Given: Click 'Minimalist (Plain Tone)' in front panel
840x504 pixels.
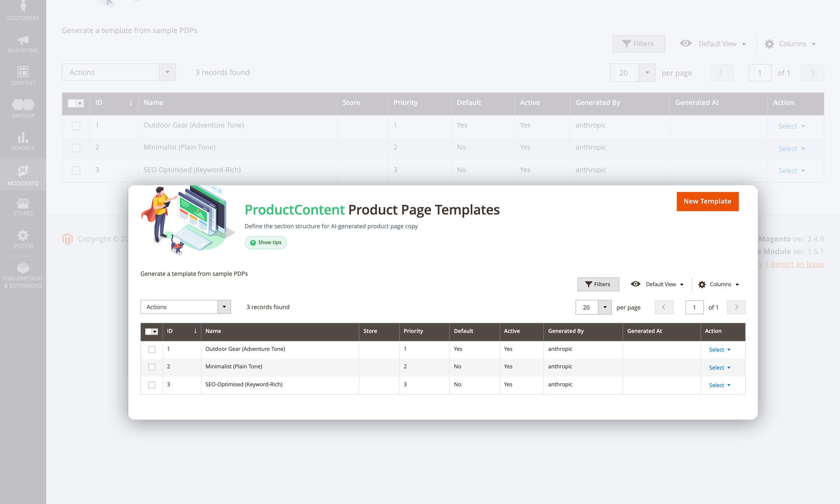Looking at the screenshot, I should (234, 367).
